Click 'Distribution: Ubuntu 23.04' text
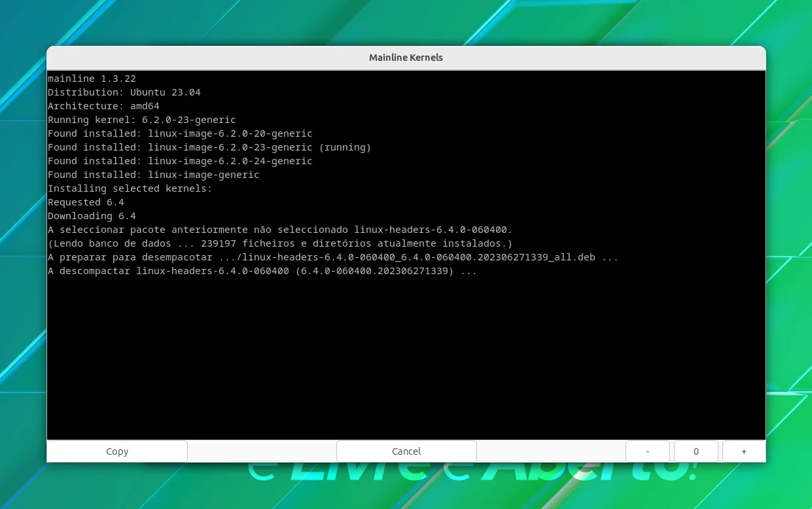This screenshot has width=812, height=509. pyautogui.click(x=124, y=92)
